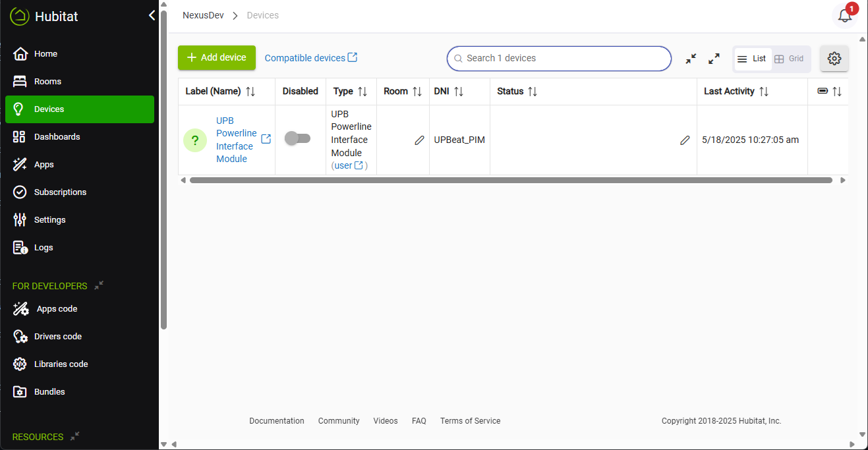Switch to Grid view
This screenshot has height=450, width=868.
pos(789,59)
